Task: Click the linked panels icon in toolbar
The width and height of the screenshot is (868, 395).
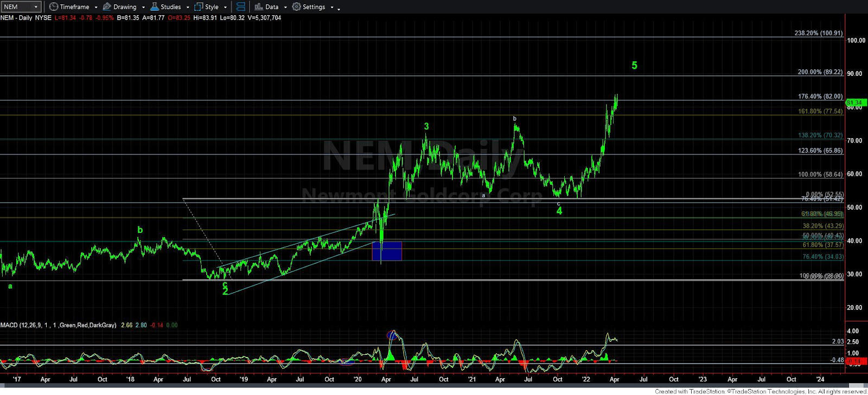Action: [241, 7]
